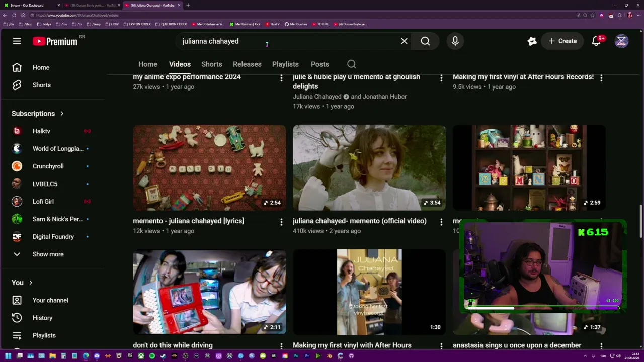Viewport: 644px width, 362px height.
Task: Open the notifications bell
Action: (x=597, y=41)
